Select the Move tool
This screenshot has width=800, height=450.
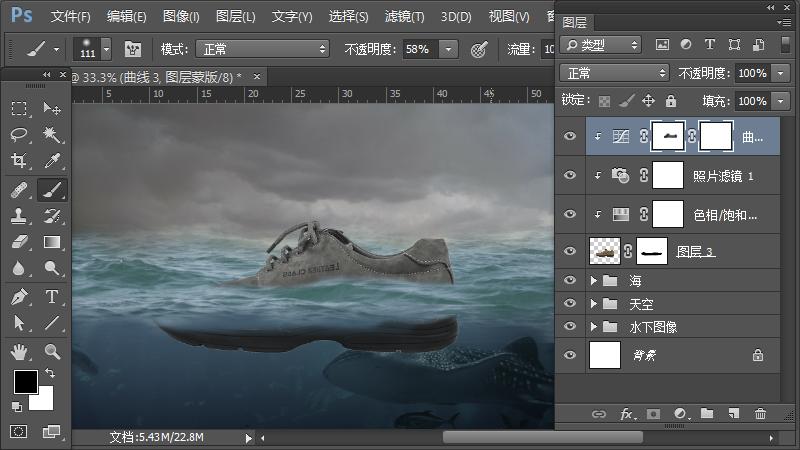52,108
